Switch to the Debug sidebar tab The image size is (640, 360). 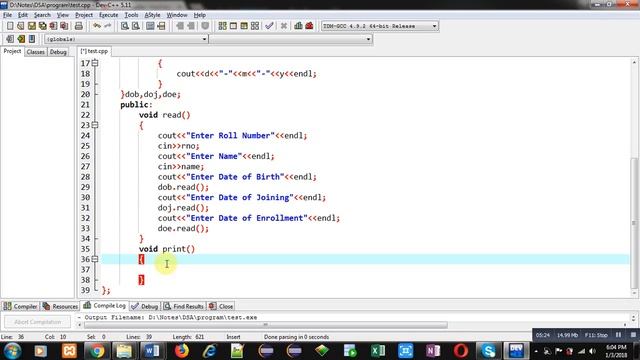(x=58, y=52)
